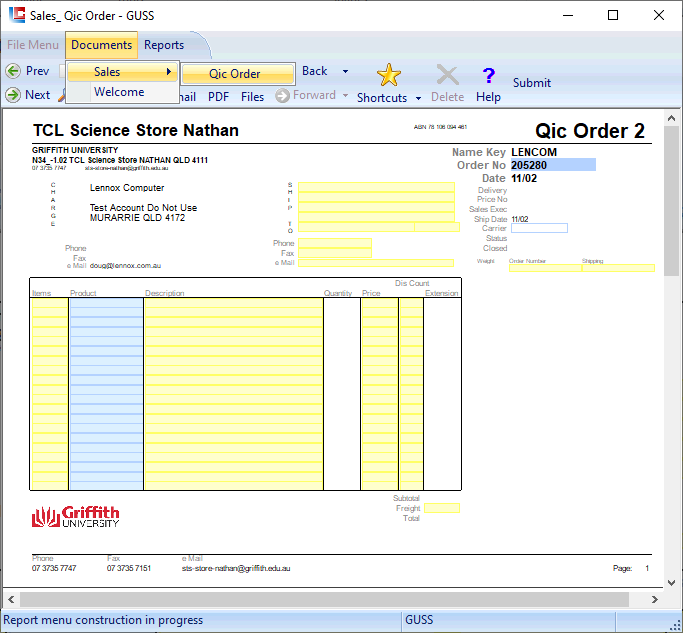Click the Carrier input field

(539, 228)
